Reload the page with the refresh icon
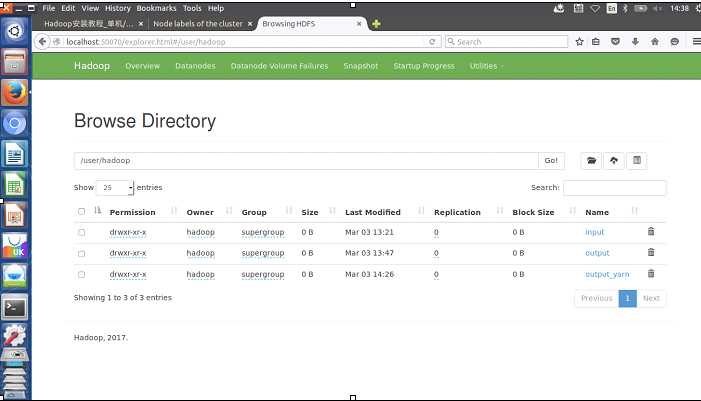Viewport: 701px width, 401px height. [432, 42]
